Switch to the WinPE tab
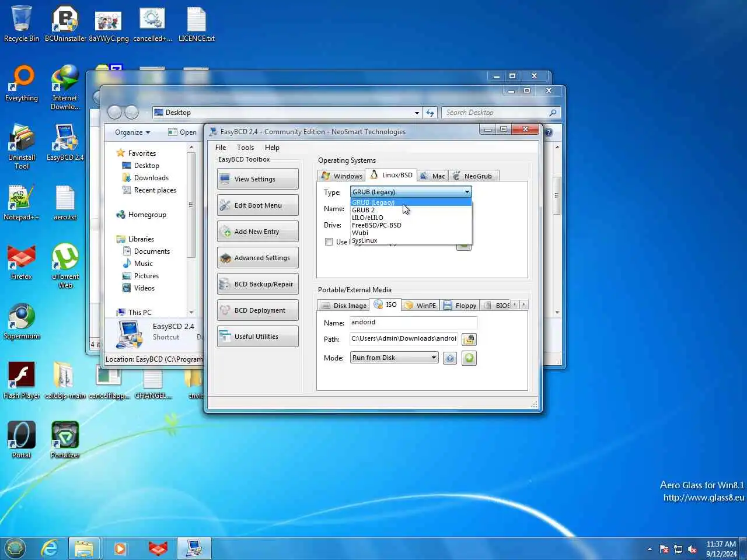 (420, 305)
